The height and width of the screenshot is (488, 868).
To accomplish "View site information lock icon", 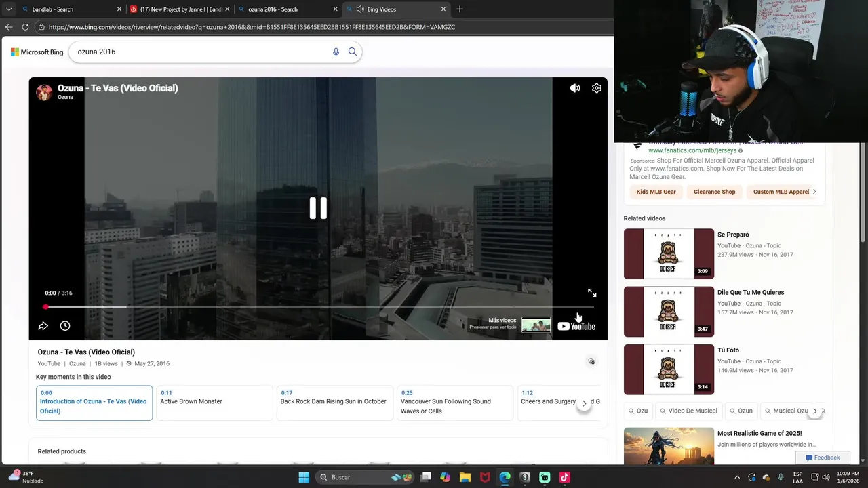I will click(x=41, y=27).
